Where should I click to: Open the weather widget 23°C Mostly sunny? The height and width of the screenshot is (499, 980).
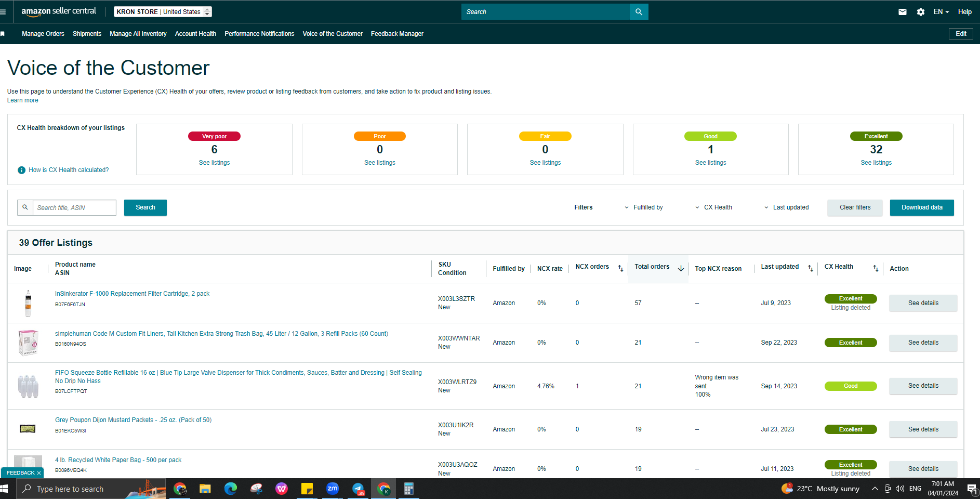click(820, 489)
